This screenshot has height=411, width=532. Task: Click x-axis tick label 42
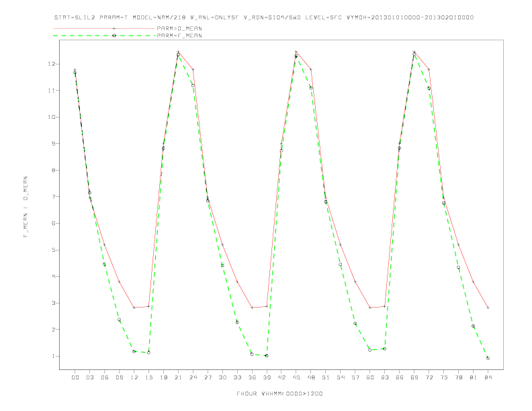pyautogui.click(x=281, y=377)
